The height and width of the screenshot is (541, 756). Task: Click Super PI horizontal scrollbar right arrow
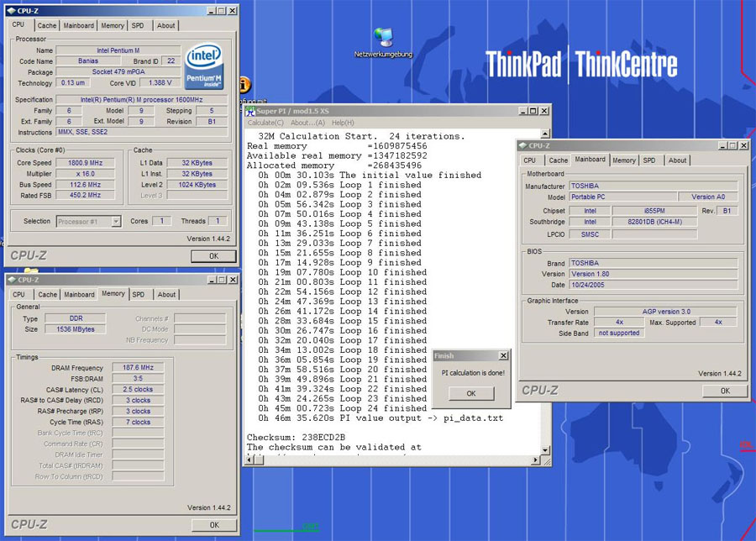[x=535, y=460]
